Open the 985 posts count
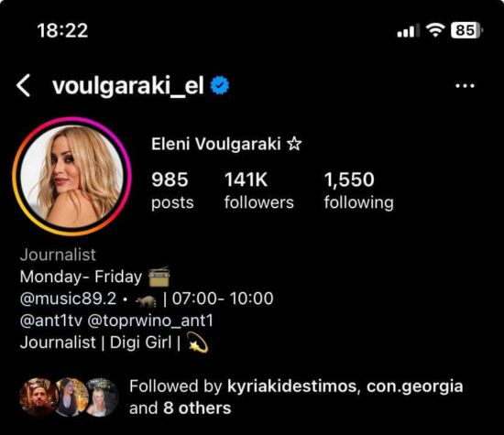 tap(172, 190)
